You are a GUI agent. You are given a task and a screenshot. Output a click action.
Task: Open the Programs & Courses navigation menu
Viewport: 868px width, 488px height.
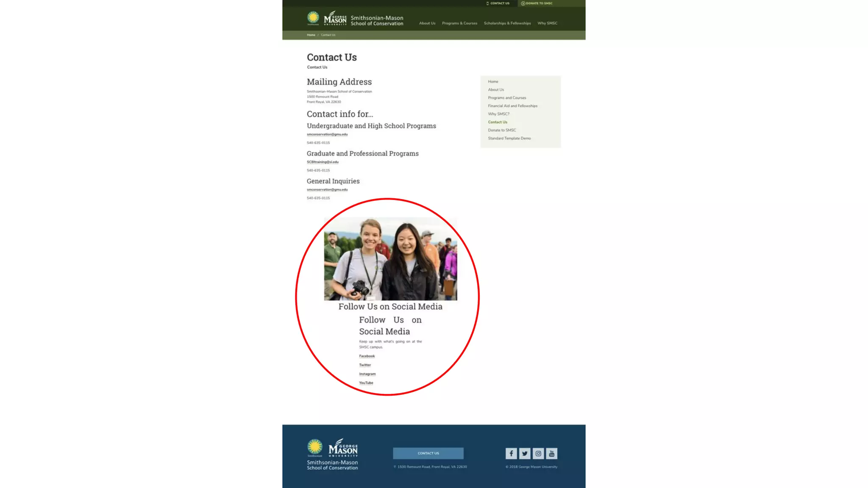pyautogui.click(x=459, y=23)
